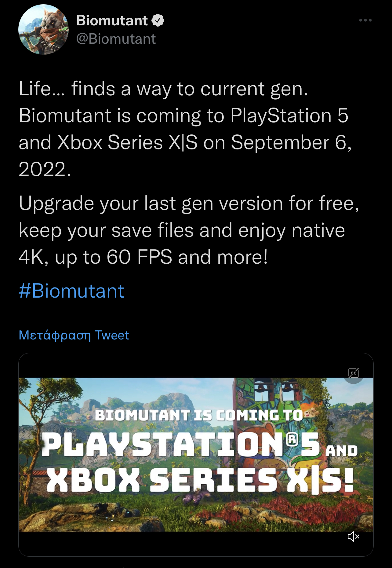Click the "Life... finds a way" paragraph

(183, 116)
